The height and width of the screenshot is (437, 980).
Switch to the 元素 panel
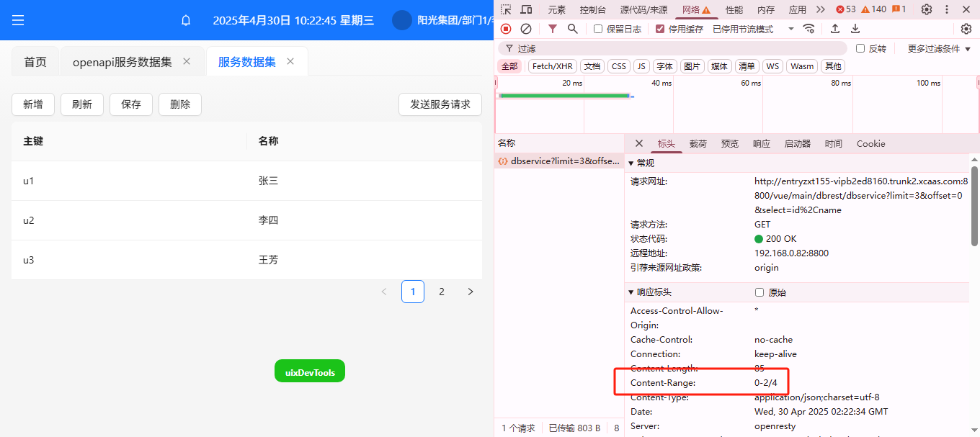pyautogui.click(x=557, y=9)
